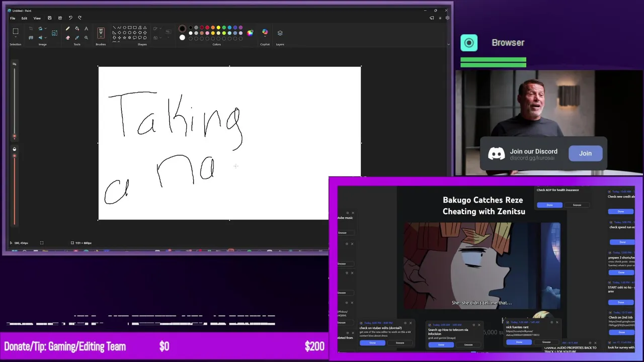Pick the right arrow shape

(x=135, y=33)
